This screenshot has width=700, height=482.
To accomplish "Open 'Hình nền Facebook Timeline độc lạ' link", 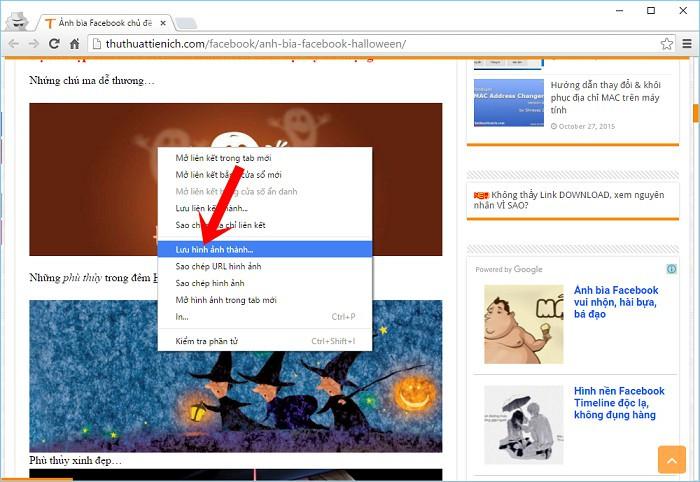I will [x=619, y=403].
